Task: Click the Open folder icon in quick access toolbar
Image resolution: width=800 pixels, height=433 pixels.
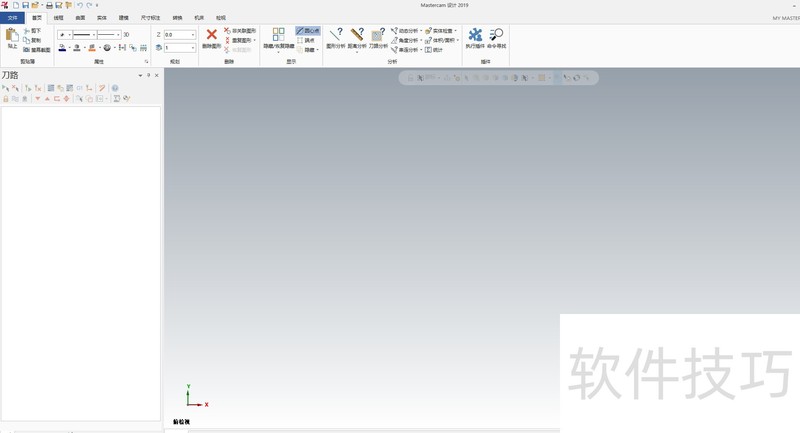Action: tap(35, 5)
